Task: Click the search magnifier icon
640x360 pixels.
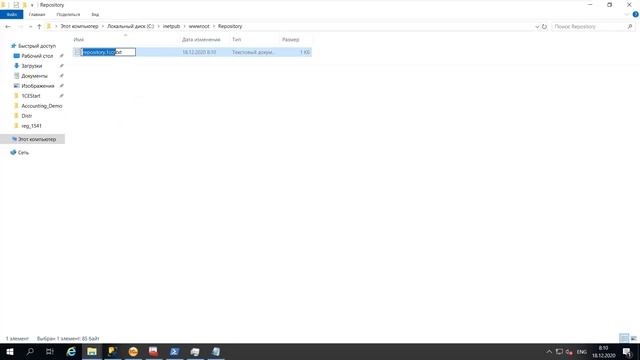Action: 630,27
